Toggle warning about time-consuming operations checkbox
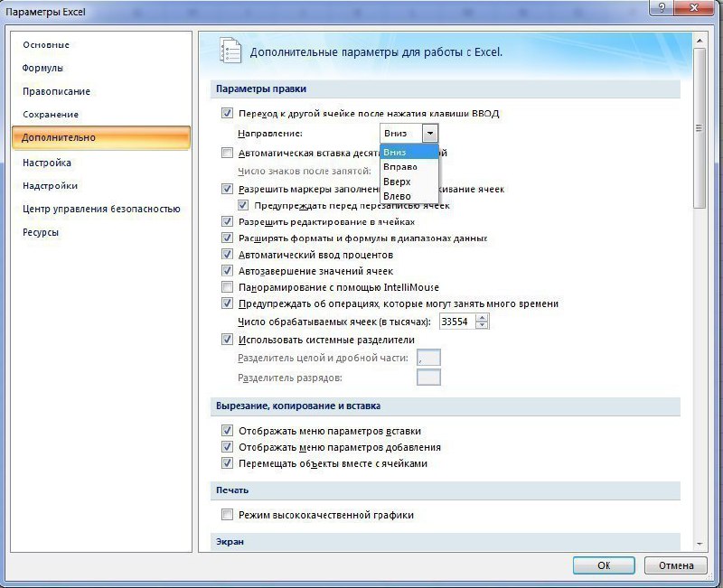 (x=227, y=303)
